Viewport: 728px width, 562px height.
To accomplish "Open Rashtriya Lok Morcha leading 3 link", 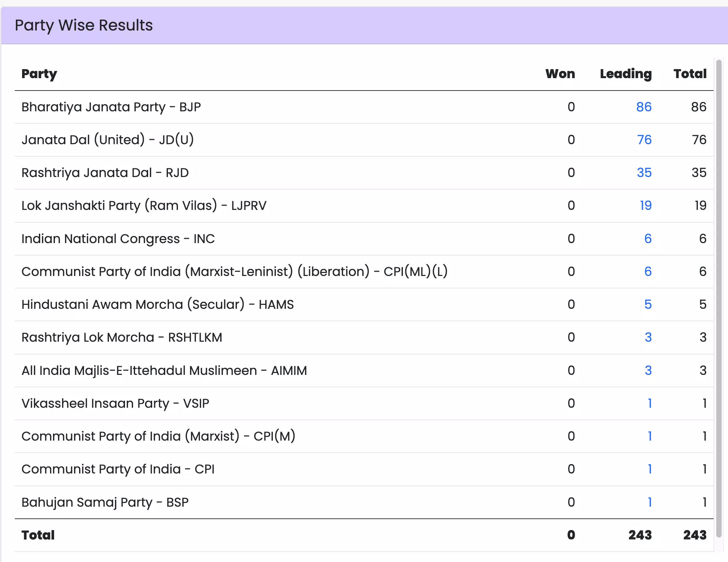I will [x=648, y=337].
